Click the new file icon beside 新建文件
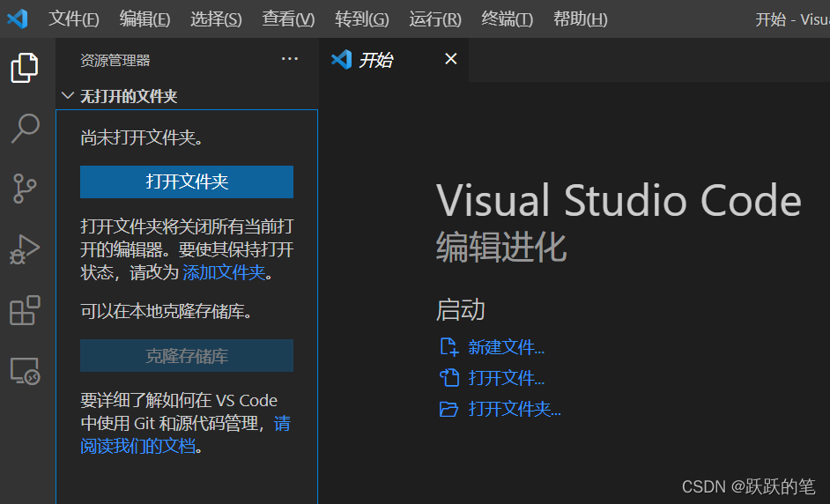This screenshot has height=504, width=830. 448,347
